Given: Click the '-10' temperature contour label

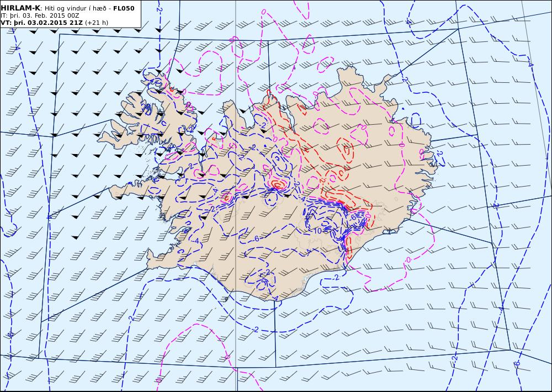Looking at the screenshot, I should [316, 231].
